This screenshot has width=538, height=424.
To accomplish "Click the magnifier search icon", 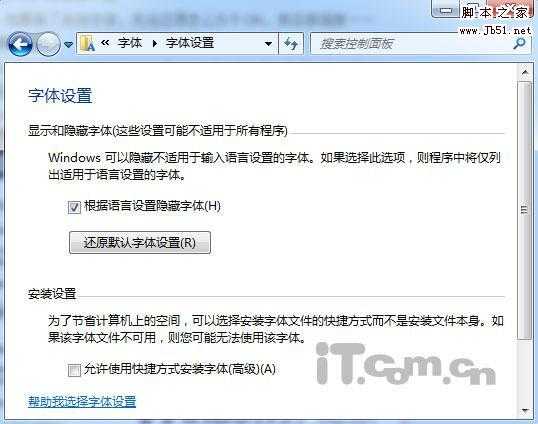I will coord(519,44).
